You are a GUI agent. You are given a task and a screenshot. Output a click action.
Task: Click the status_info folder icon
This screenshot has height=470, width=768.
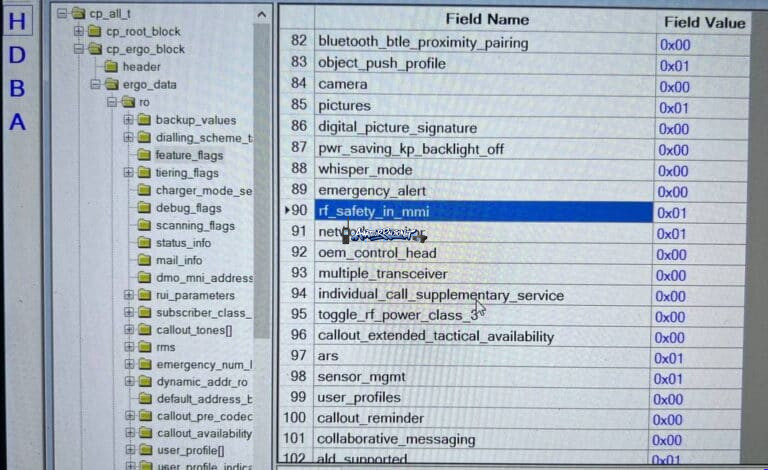point(144,243)
